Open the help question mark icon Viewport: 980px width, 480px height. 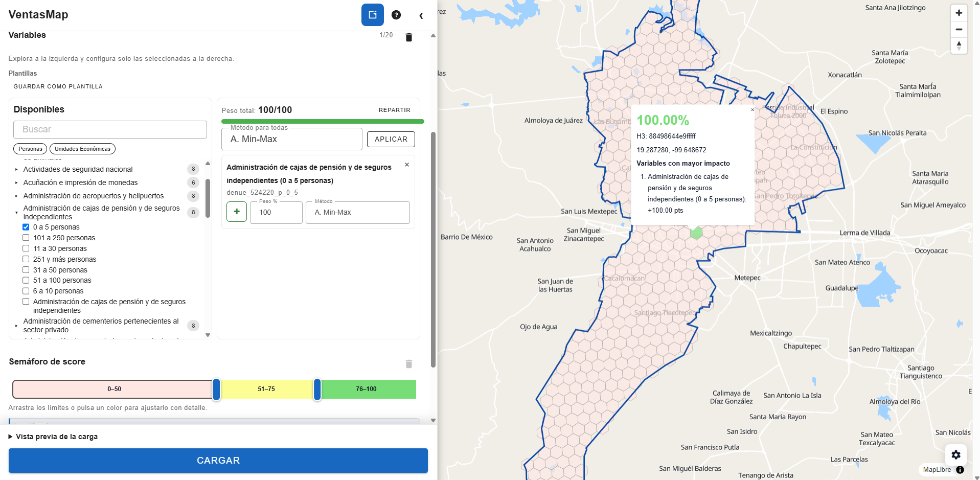click(396, 15)
